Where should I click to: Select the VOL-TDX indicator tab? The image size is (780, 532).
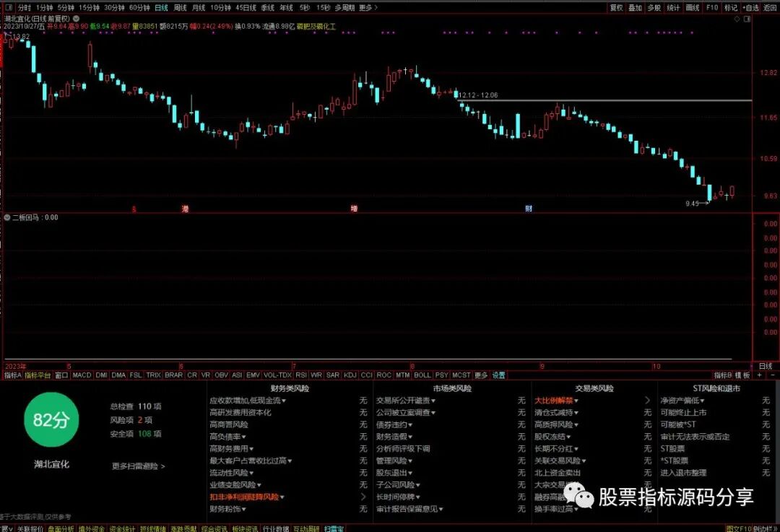(x=277, y=375)
